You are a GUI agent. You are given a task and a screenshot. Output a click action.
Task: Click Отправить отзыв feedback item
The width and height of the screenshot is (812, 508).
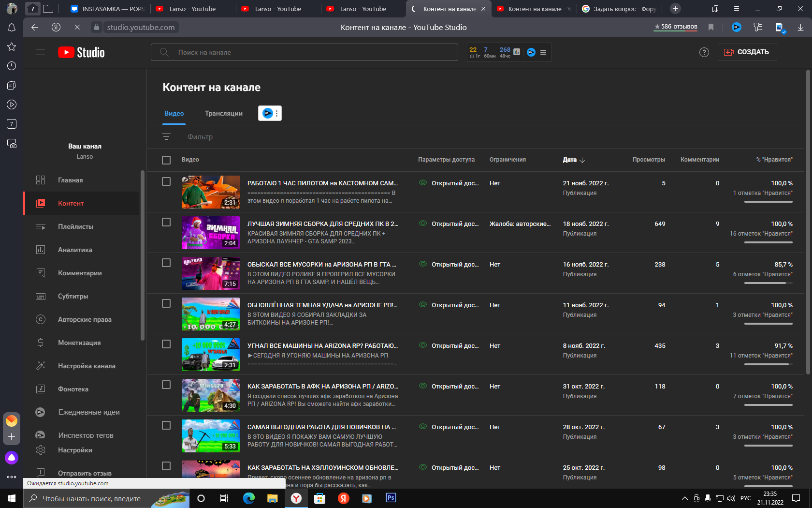point(81,473)
